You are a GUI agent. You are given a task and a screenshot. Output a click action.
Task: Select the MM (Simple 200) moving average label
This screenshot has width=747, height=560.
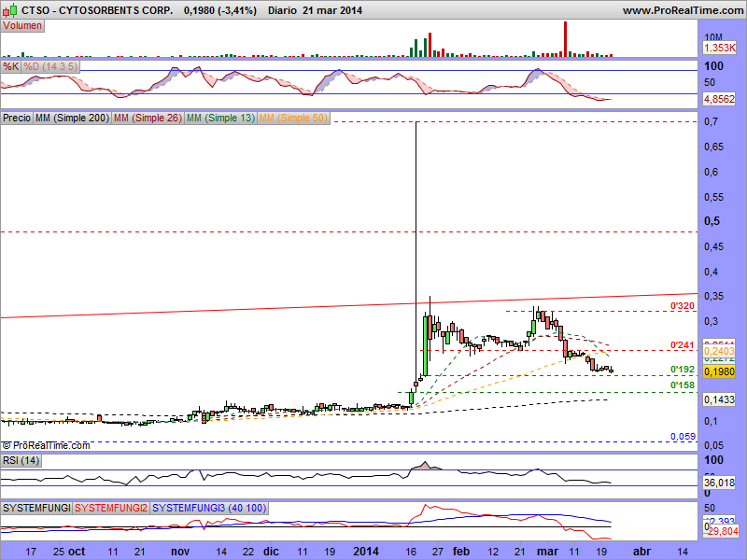[73, 118]
